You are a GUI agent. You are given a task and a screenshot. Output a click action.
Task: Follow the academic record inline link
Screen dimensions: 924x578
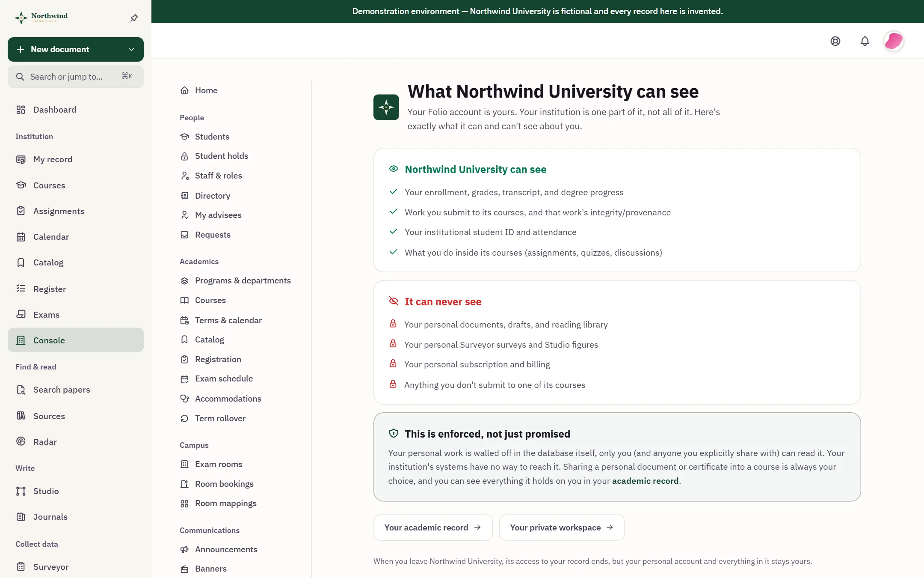click(645, 481)
